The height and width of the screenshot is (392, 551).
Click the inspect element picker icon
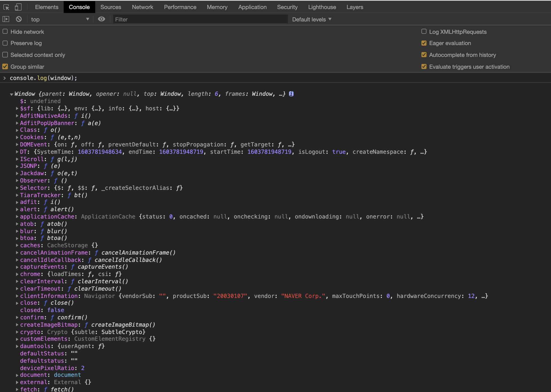coord(6,7)
